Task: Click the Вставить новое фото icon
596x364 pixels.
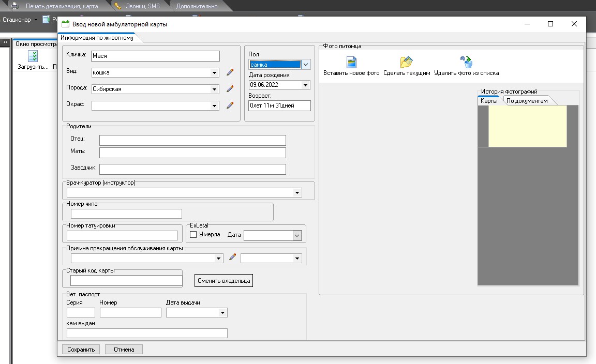Action: tap(351, 63)
